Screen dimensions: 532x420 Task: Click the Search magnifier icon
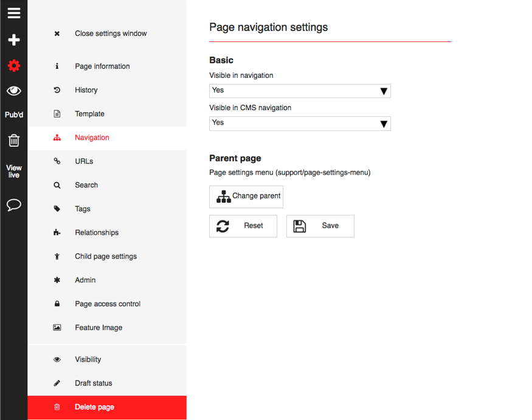(57, 185)
